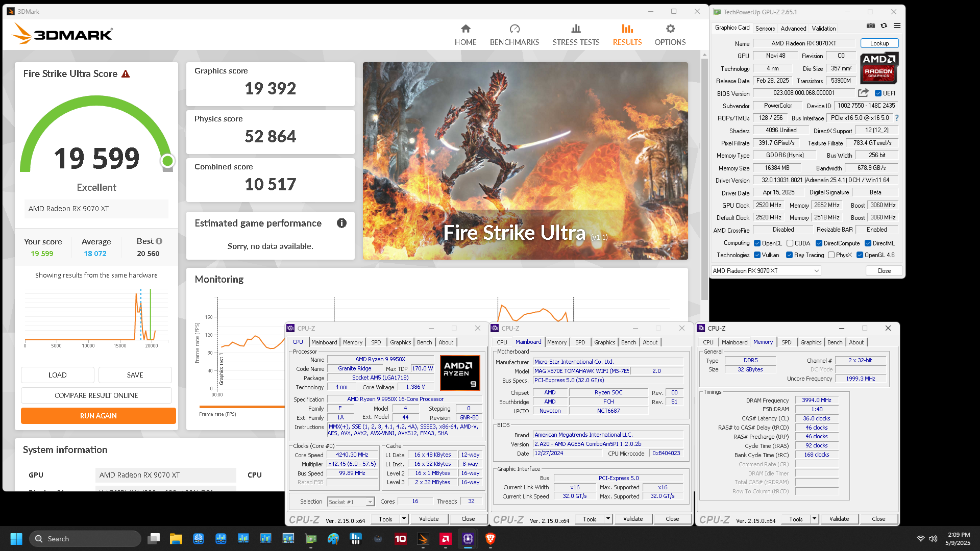Screen dimensions: 980x551
Task: Toggle the DirectML checkbox
Action: coord(868,243)
